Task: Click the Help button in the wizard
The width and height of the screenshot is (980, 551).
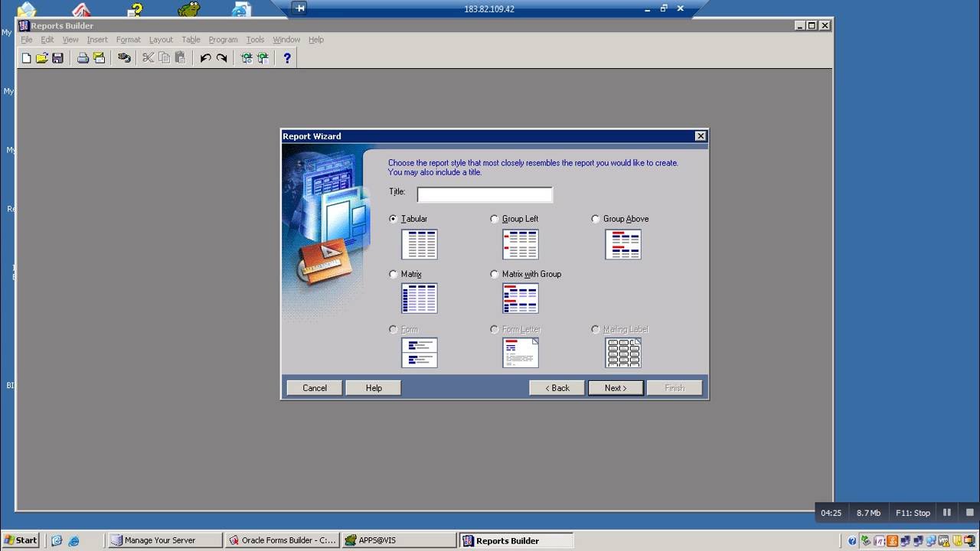Action: (374, 388)
